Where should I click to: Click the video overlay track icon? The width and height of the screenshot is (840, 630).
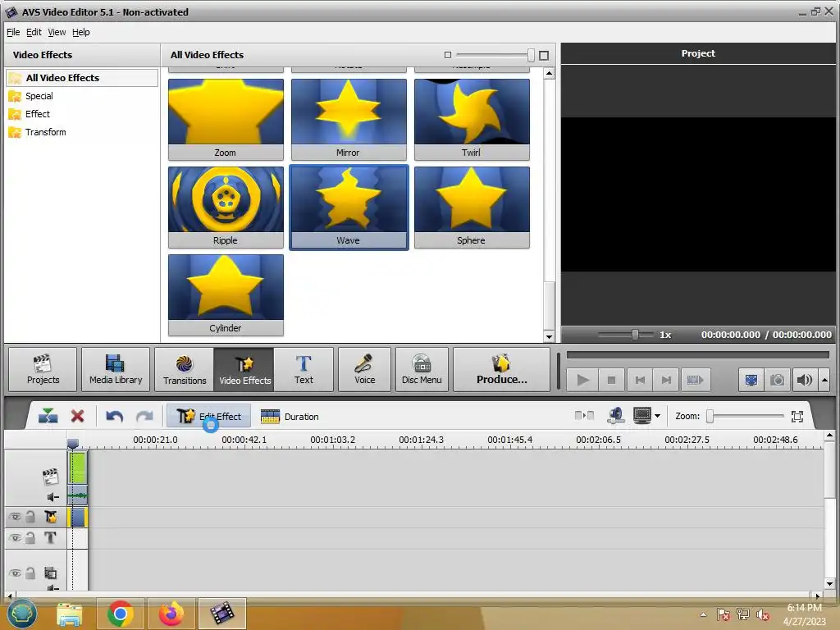click(x=50, y=573)
